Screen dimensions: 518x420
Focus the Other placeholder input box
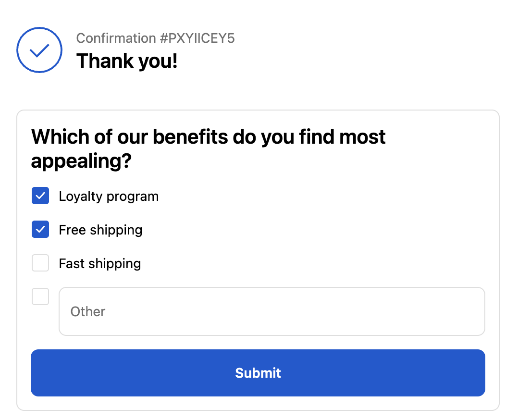tap(271, 311)
